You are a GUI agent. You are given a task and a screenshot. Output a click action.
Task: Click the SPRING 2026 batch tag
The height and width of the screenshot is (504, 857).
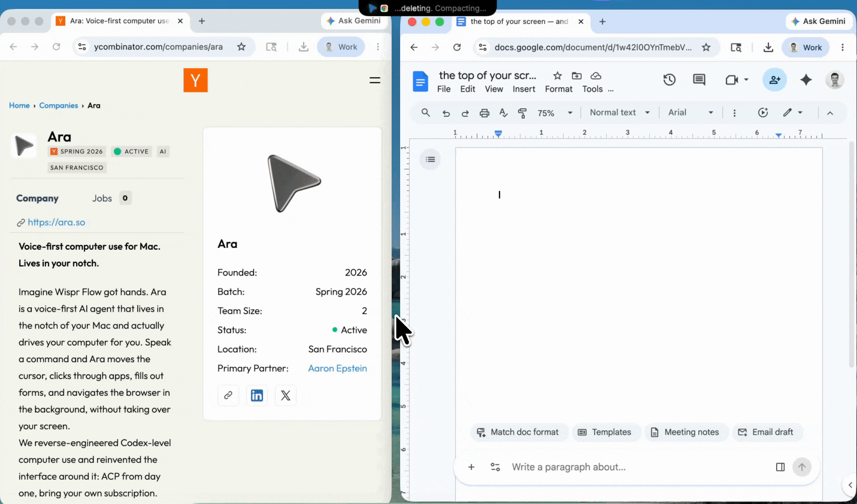[x=77, y=152]
